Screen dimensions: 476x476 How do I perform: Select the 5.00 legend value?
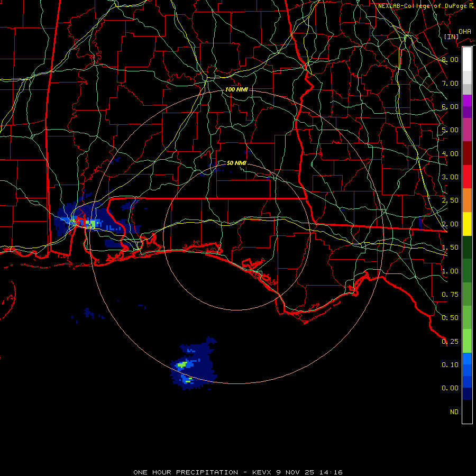click(450, 130)
